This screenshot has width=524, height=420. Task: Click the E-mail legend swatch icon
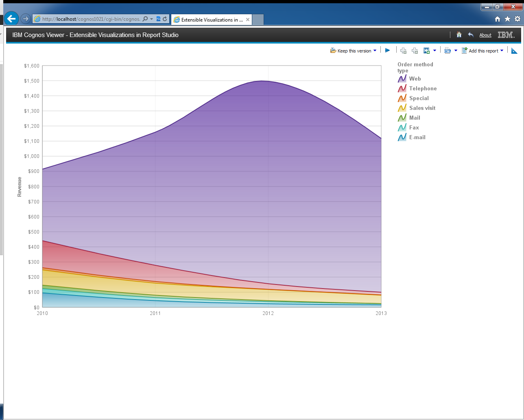[x=402, y=137]
